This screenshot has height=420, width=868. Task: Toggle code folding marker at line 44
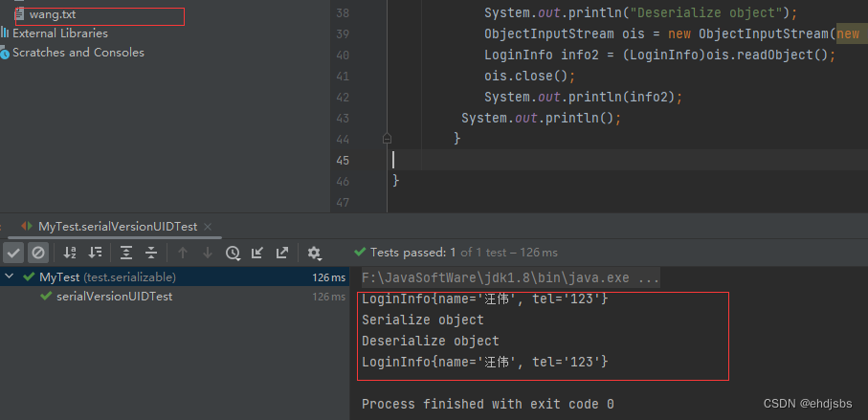click(x=387, y=139)
